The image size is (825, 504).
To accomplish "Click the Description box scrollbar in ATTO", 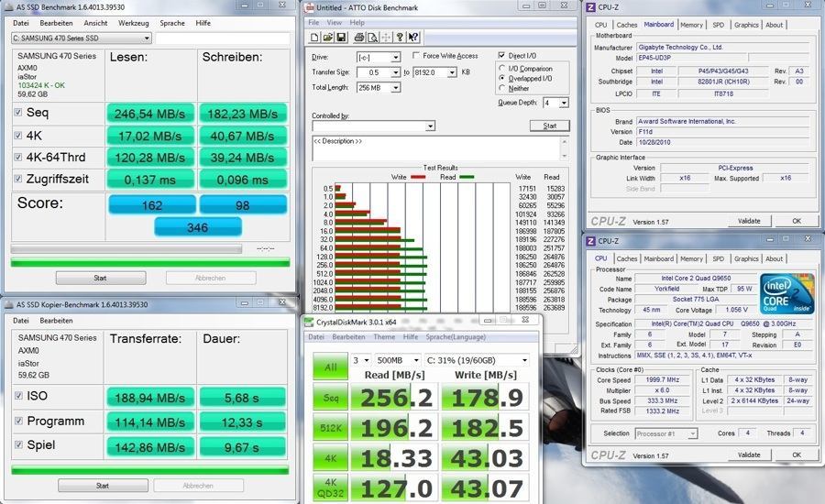I will point(565,148).
